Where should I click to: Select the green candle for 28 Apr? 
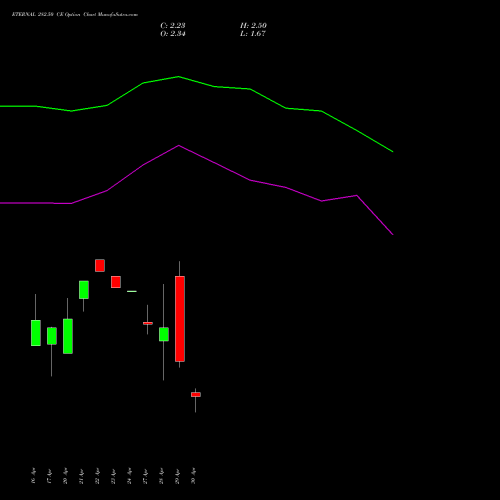click(164, 334)
